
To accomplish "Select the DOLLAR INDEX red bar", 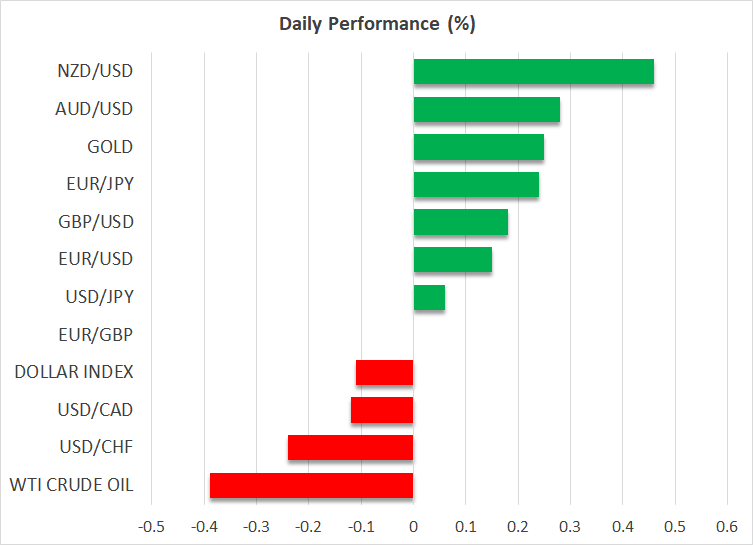I will point(385,373).
